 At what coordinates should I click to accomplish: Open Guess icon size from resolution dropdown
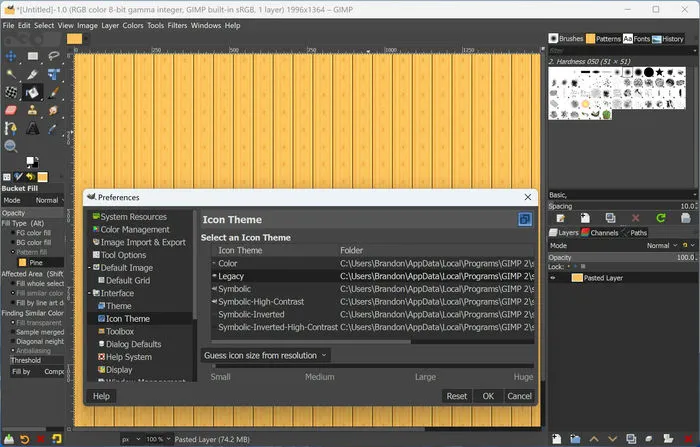[x=266, y=355]
